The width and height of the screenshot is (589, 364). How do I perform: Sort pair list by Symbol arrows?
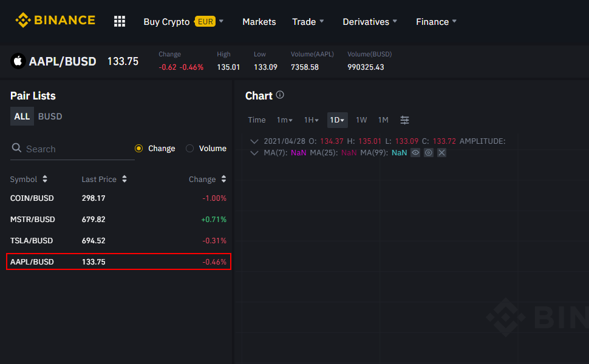click(45, 180)
